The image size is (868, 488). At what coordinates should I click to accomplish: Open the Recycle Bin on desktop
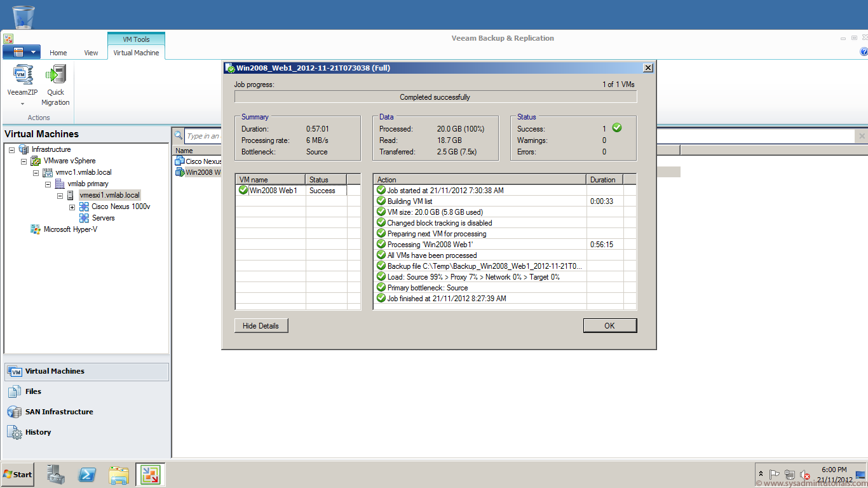coord(24,16)
